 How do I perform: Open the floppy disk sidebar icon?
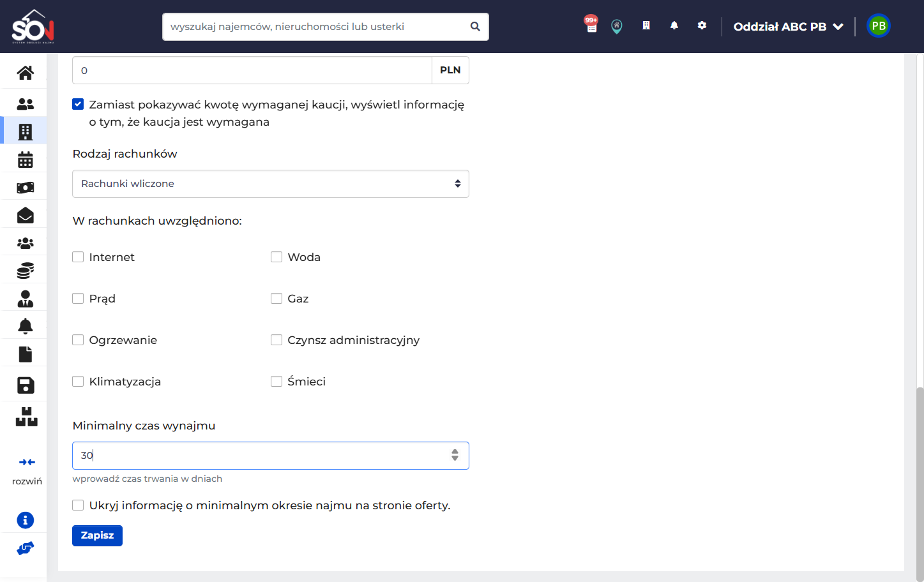tap(26, 385)
